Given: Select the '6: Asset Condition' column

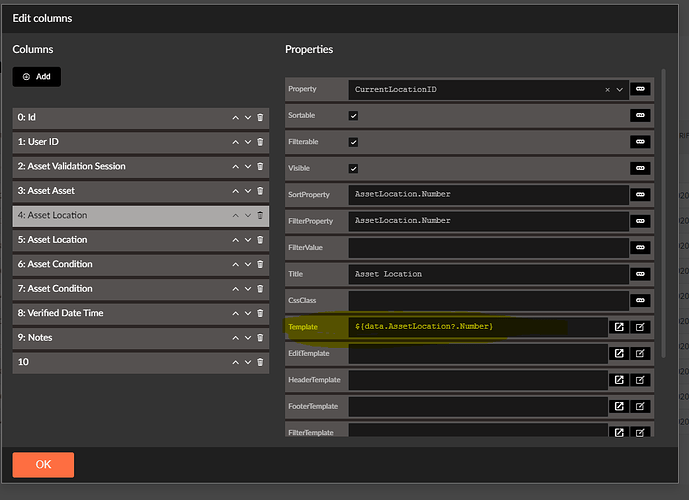Looking at the screenshot, I should [x=141, y=264].
